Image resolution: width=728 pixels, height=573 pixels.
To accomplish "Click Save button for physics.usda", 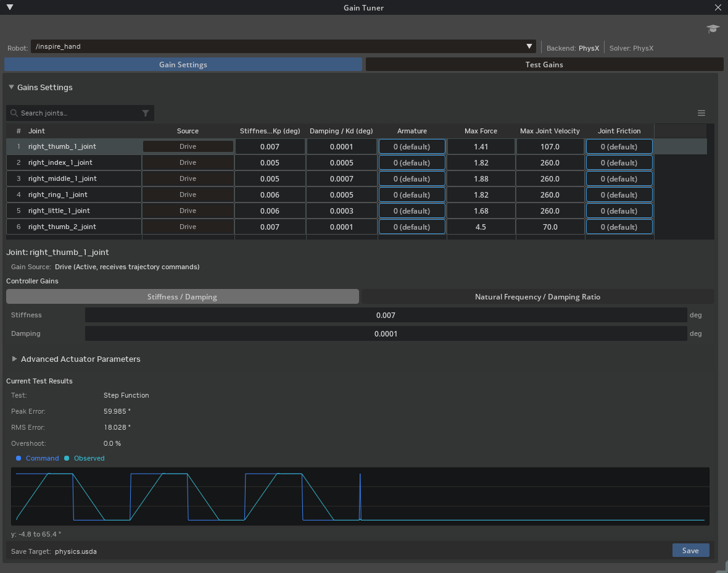I will pos(690,550).
